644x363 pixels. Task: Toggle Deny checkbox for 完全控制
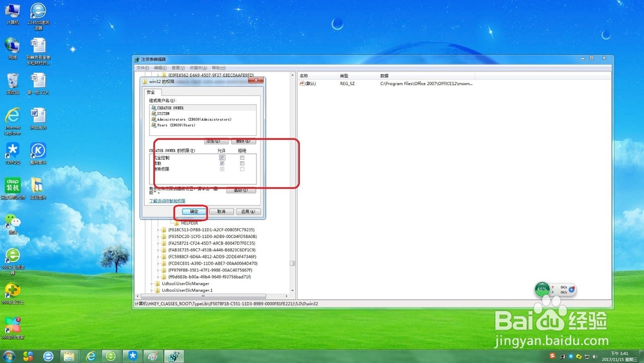pyautogui.click(x=242, y=157)
